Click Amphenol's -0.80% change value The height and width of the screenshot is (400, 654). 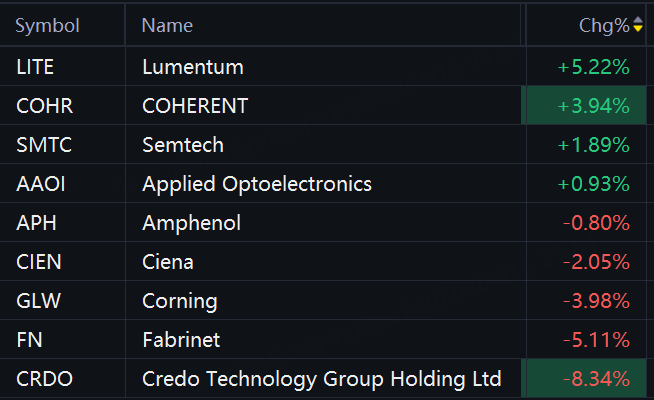(596, 223)
